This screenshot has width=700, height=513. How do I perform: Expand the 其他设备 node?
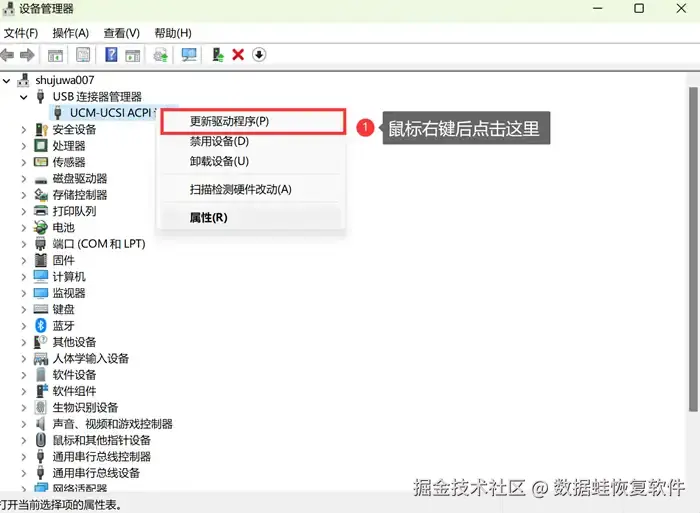[x=24, y=342]
